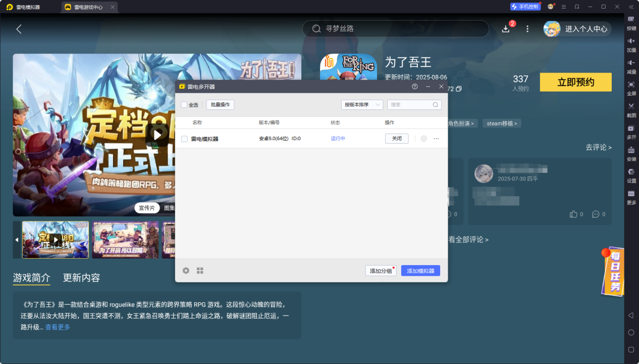Viewport: 639px width, 364px height.
Task: Click the copy icon beside the game ID
Action: point(458,89)
